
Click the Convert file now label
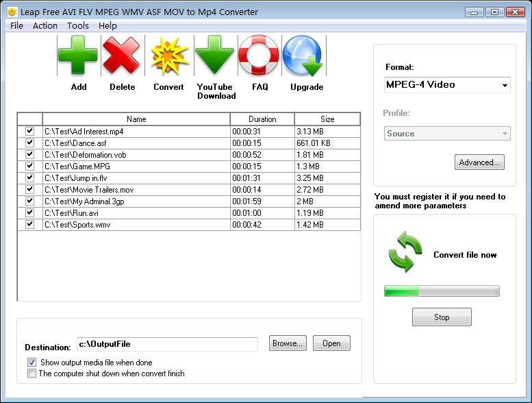pos(465,255)
